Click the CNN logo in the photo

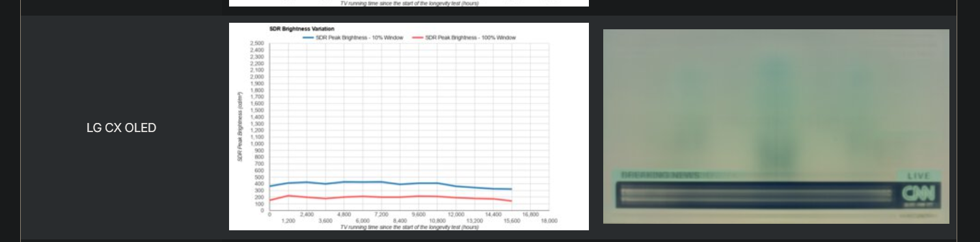coord(918,193)
